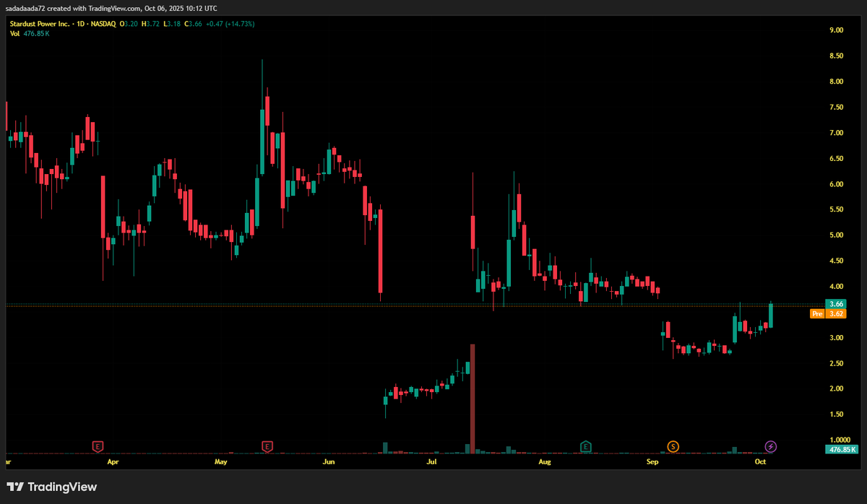Click the current price label 3.66
867x504 pixels.
pos(837,304)
